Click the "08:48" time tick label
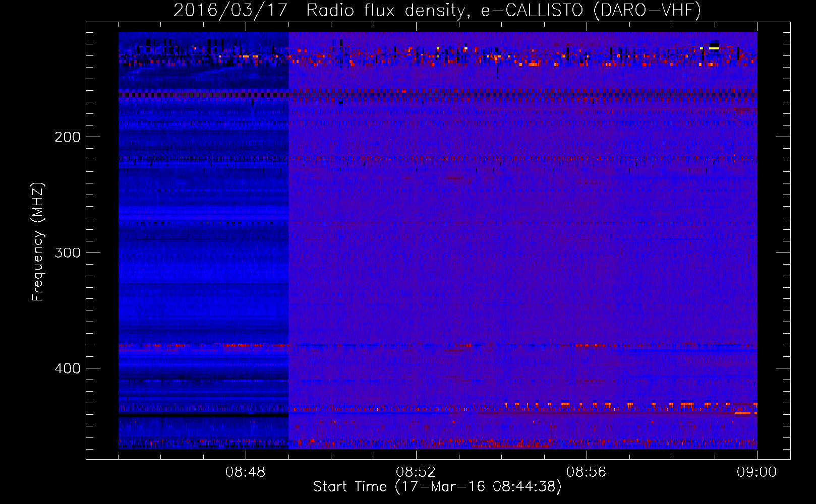Image resolution: width=816 pixels, height=504 pixels. 246,472
